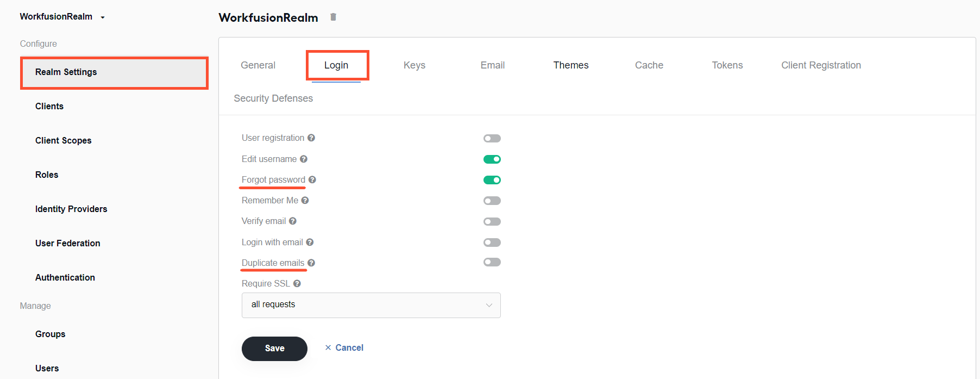This screenshot has width=980, height=379.
Task: Open the Keys tab
Action: [414, 65]
